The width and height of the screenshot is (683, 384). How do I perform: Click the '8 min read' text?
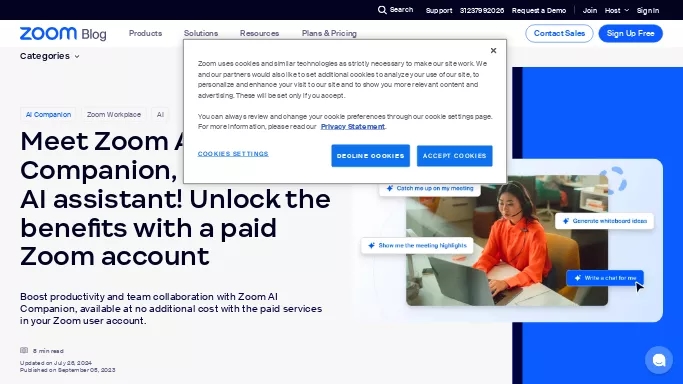tap(48, 351)
